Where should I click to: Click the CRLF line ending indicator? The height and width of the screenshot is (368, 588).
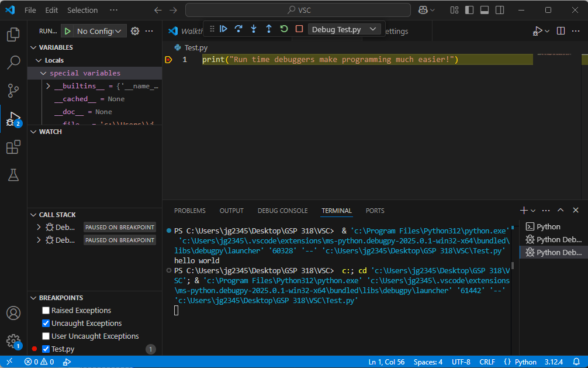(x=487, y=362)
